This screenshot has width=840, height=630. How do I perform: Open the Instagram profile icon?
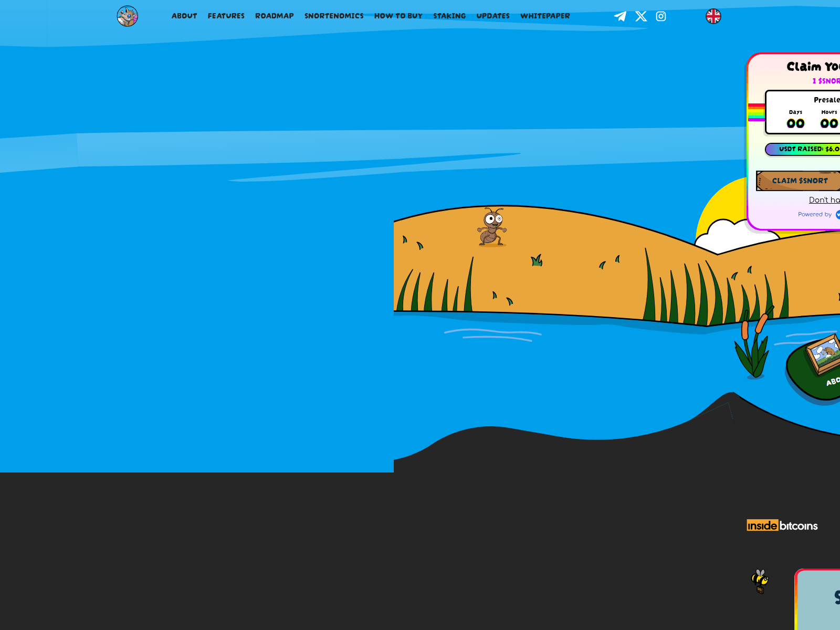[x=661, y=16]
